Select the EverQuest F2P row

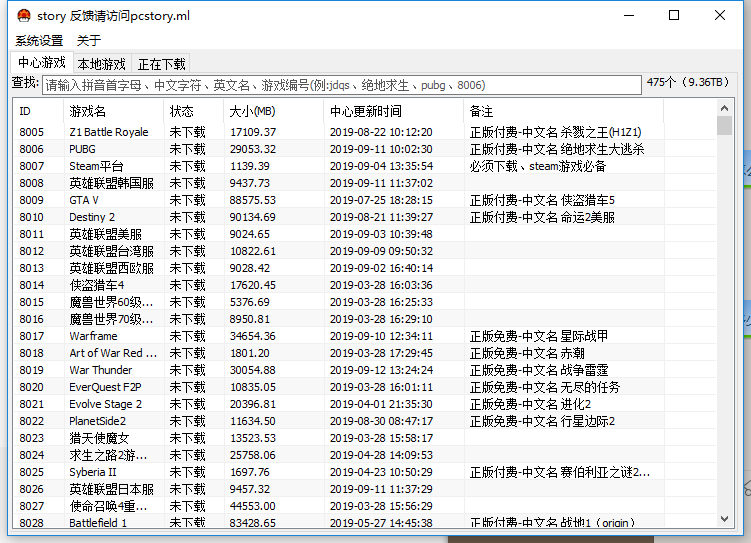point(365,387)
